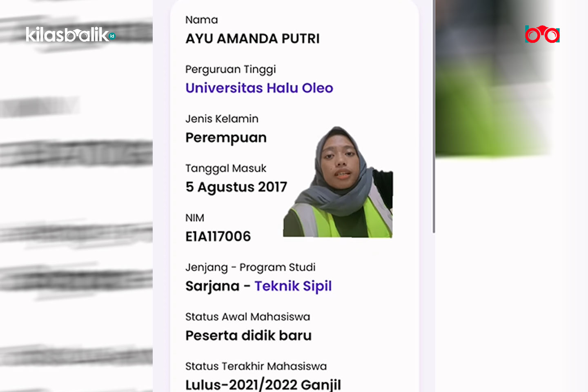Click the Jenis Kelamin field label
This screenshot has width=588, height=392.
pyautogui.click(x=222, y=119)
